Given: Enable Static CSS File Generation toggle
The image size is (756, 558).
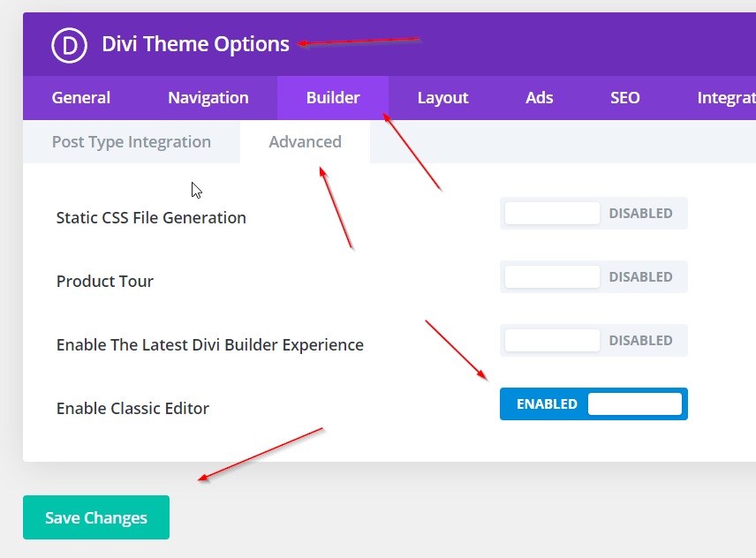Looking at the screenshot, I should [x=593, y=214].
